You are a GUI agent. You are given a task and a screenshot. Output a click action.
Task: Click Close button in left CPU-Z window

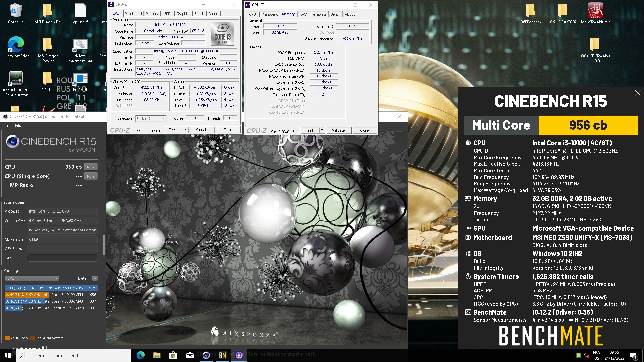click(228, 130)
